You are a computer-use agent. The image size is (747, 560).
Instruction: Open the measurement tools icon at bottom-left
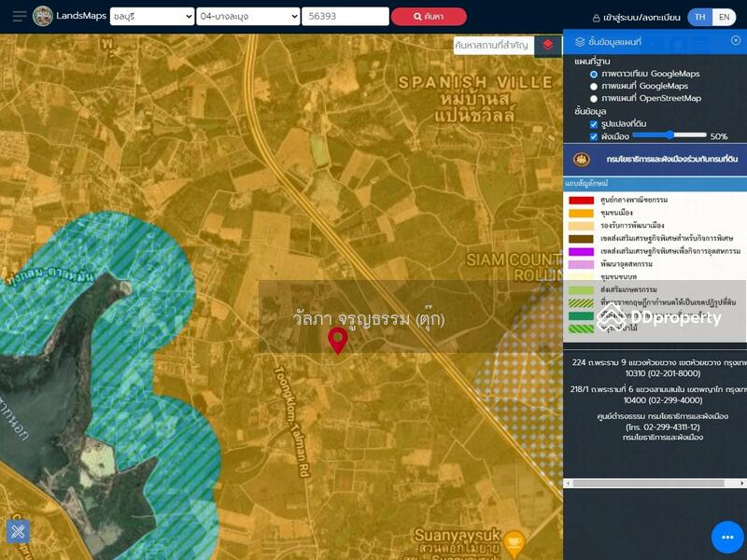click(x=18, y=532)
